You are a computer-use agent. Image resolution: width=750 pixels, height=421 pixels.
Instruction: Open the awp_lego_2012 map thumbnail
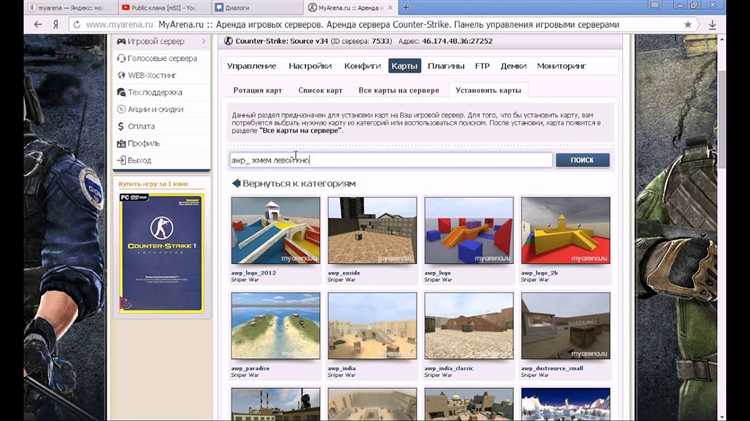[276, 231]
